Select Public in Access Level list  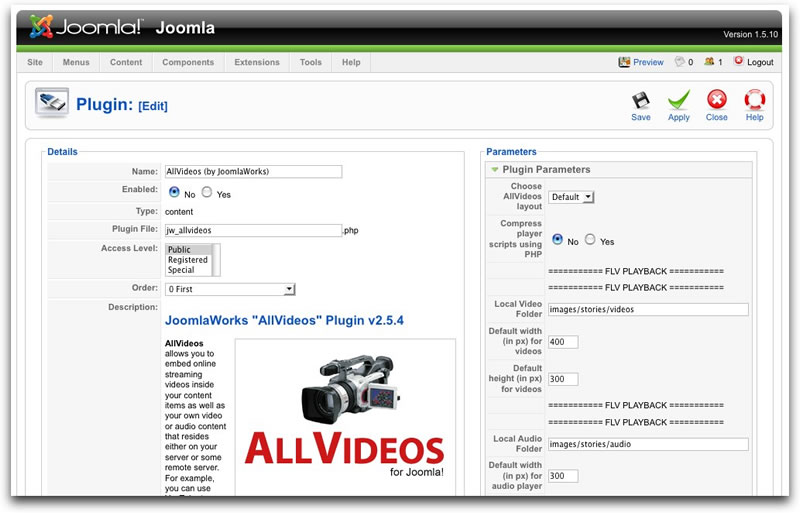[x=188, y=250]
